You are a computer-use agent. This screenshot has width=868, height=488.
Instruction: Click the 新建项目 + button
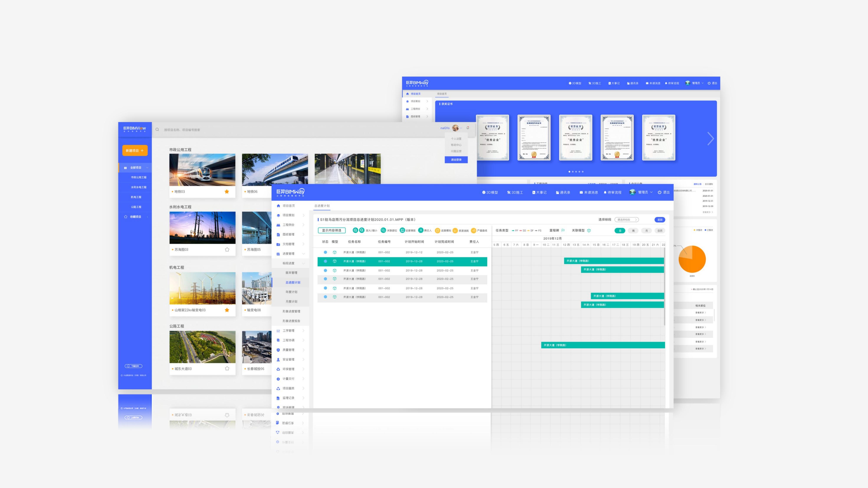click(x=135, y=151)
